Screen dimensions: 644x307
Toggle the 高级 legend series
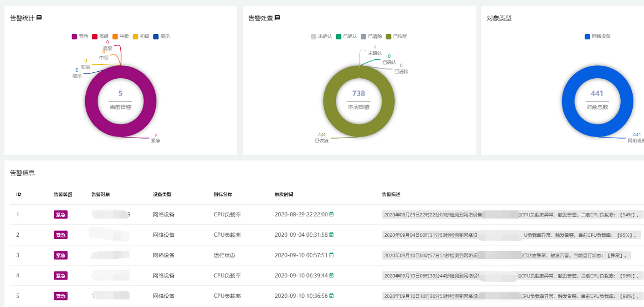coord(100,36)
